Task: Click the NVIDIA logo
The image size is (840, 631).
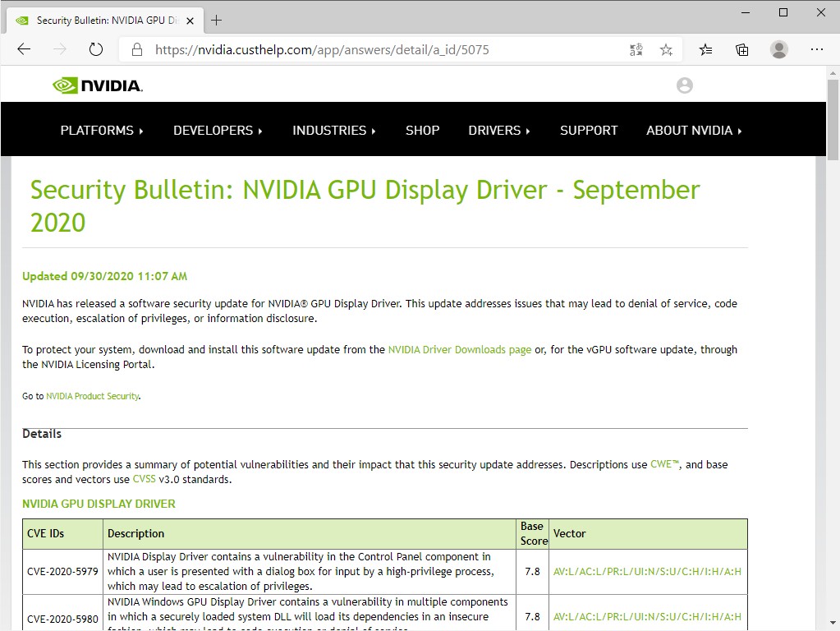Action: (x=98, y=85)
